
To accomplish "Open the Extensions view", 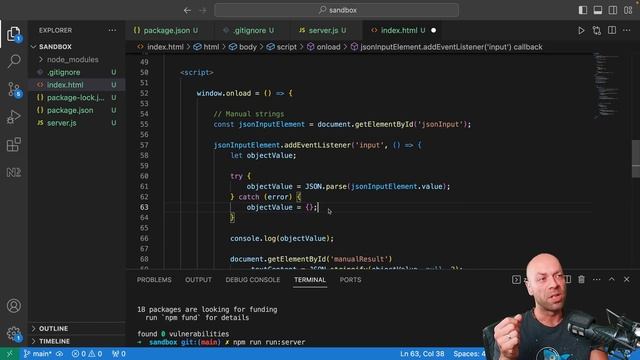I will tap(13, 144).
